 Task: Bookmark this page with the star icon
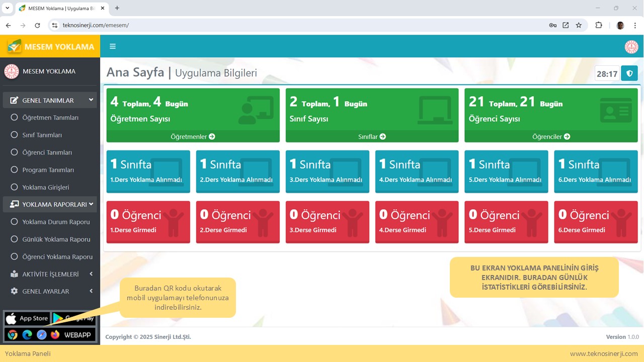[579, 25]
